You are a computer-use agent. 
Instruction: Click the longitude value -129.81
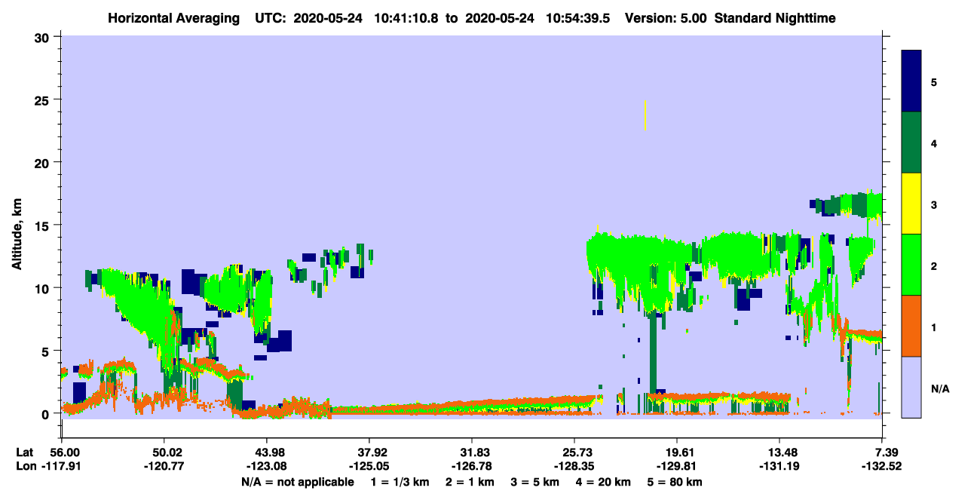677,466
